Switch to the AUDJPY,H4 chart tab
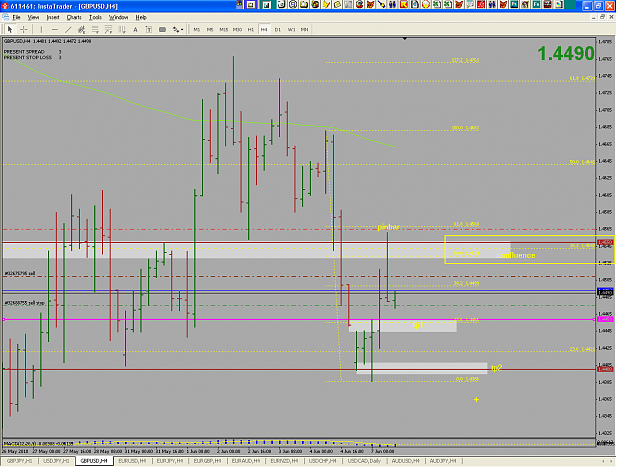 coord(443,461)
